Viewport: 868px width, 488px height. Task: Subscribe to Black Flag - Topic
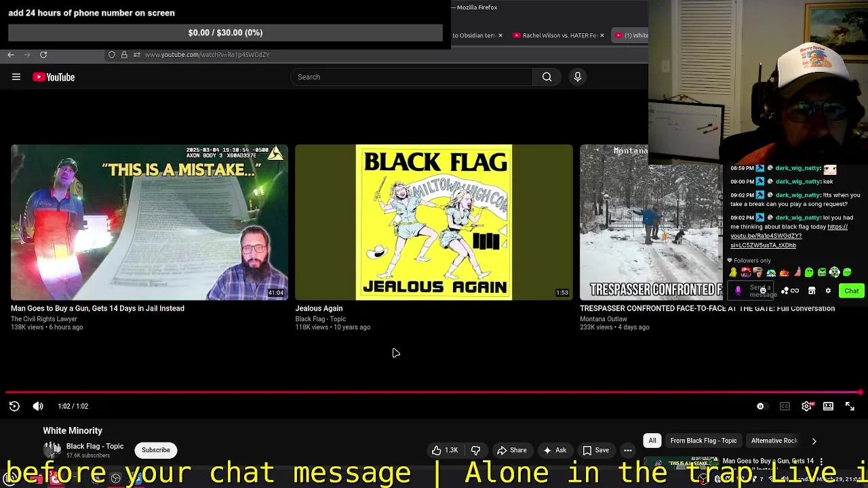tap(156, 450)
